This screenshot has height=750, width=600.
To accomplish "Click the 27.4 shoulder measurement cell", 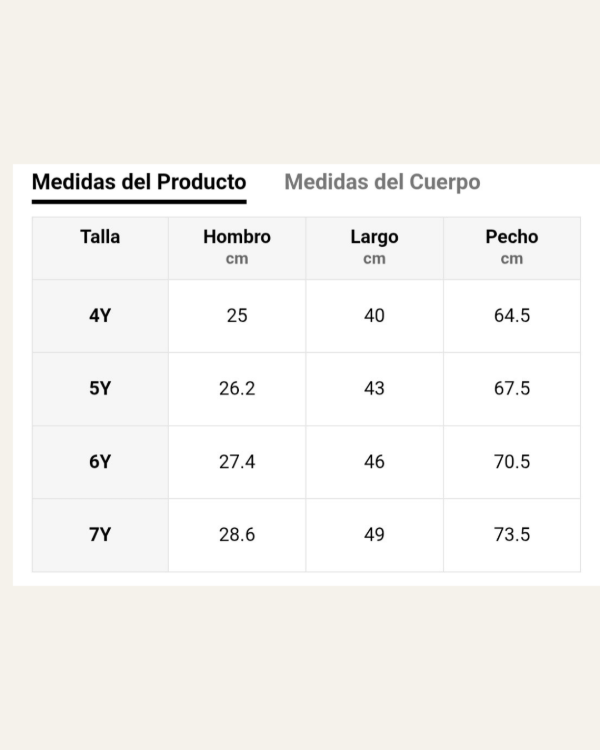I will tap(237, 462).
